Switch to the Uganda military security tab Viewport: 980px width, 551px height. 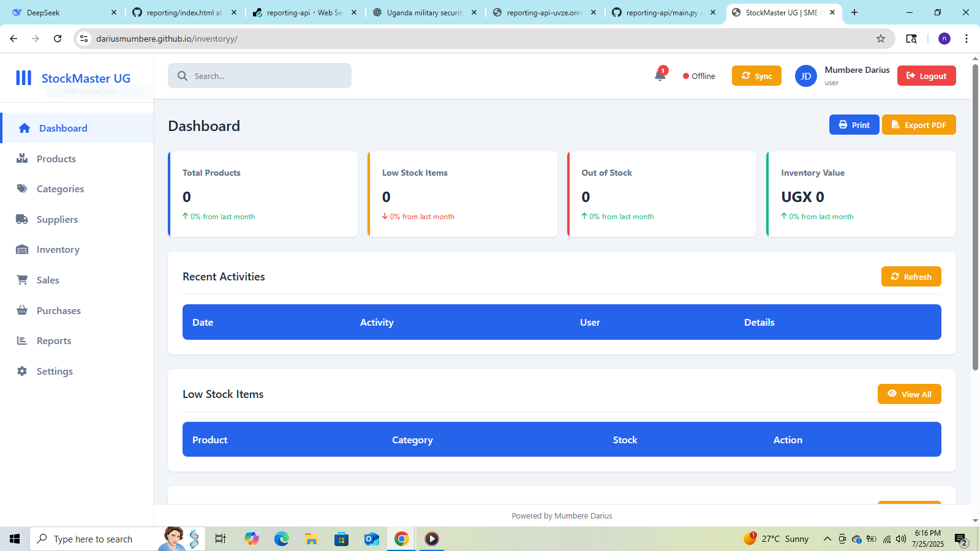pyautogui.click(x=424, y=12)
